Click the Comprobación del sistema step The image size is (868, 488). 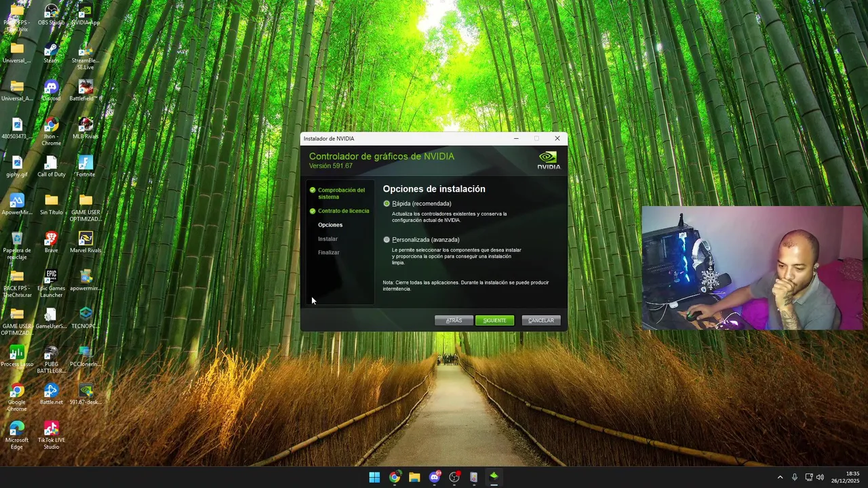[x=341, y=193]
